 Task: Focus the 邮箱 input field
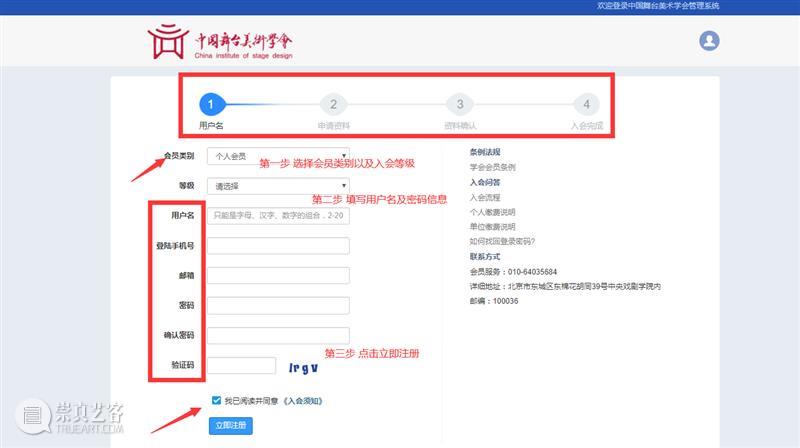point(278,276)
